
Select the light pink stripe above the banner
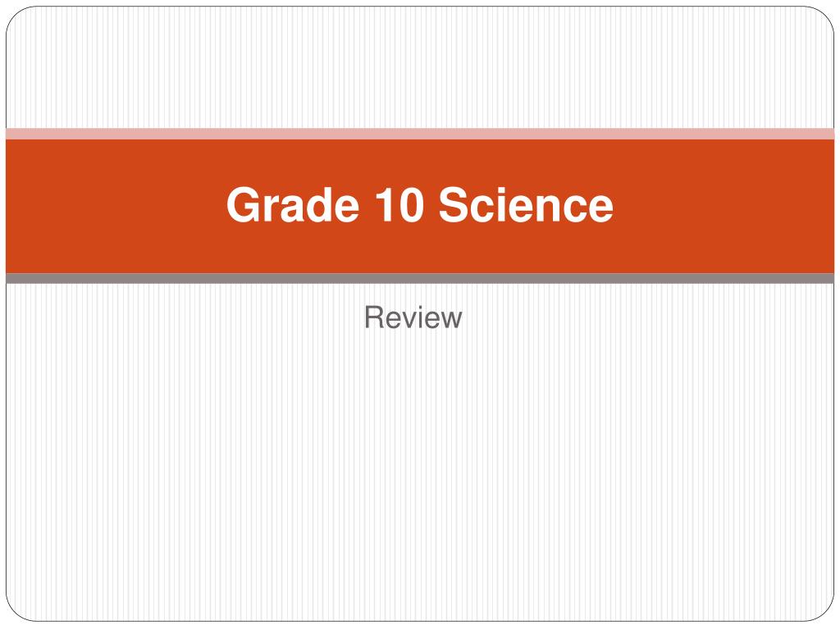click(x=420, y=134)
